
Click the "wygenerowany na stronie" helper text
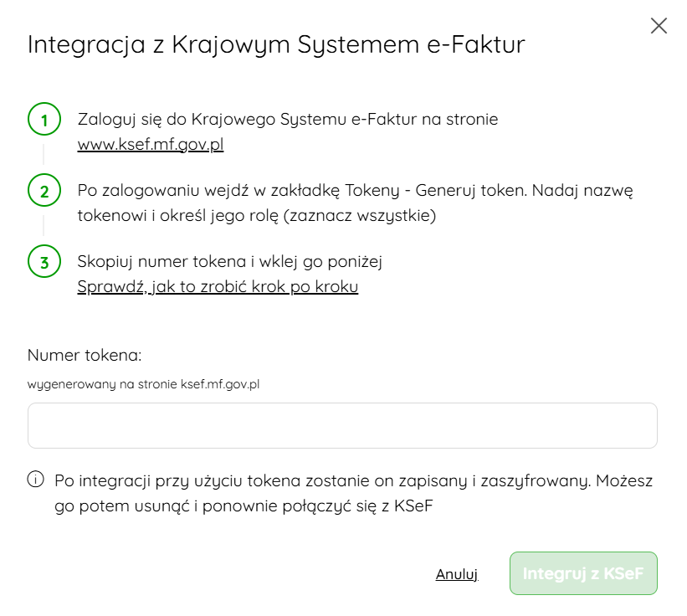tap(155, 385)
